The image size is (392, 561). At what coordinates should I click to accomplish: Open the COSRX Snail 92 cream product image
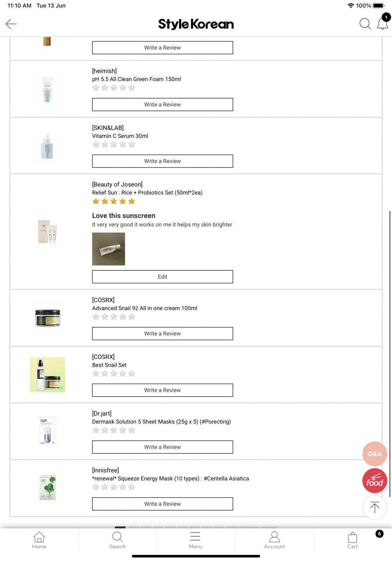pos(47,318)
